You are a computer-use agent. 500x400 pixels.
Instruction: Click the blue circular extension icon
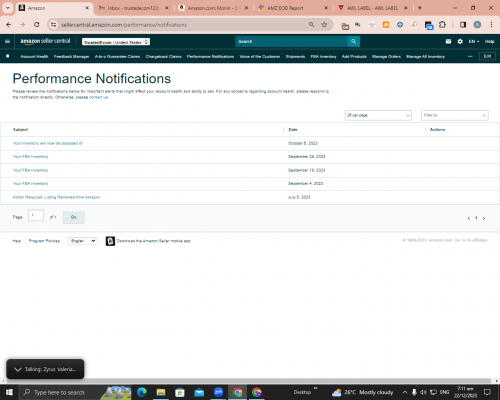coord(400,25)
